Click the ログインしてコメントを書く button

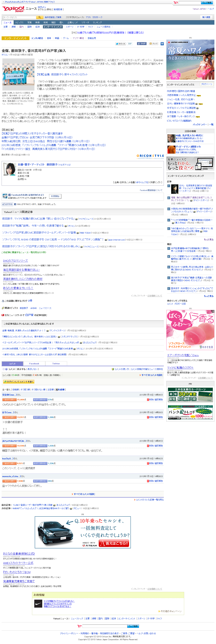point(19,382)
